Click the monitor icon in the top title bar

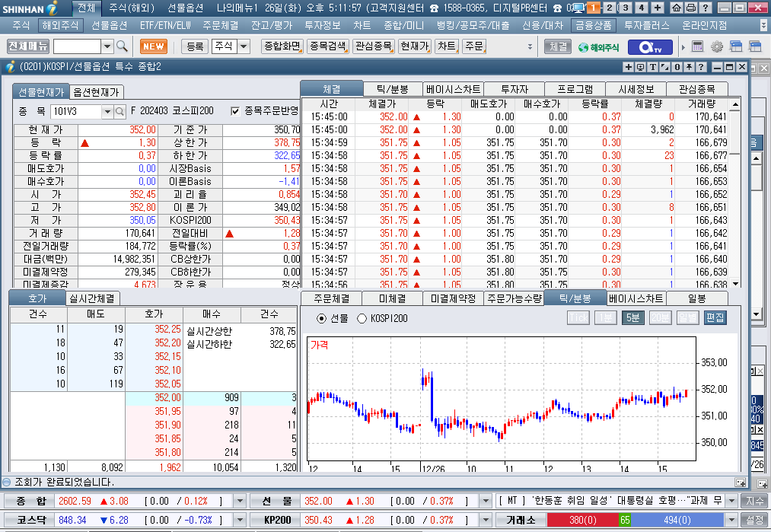click(x=578, y=8)
